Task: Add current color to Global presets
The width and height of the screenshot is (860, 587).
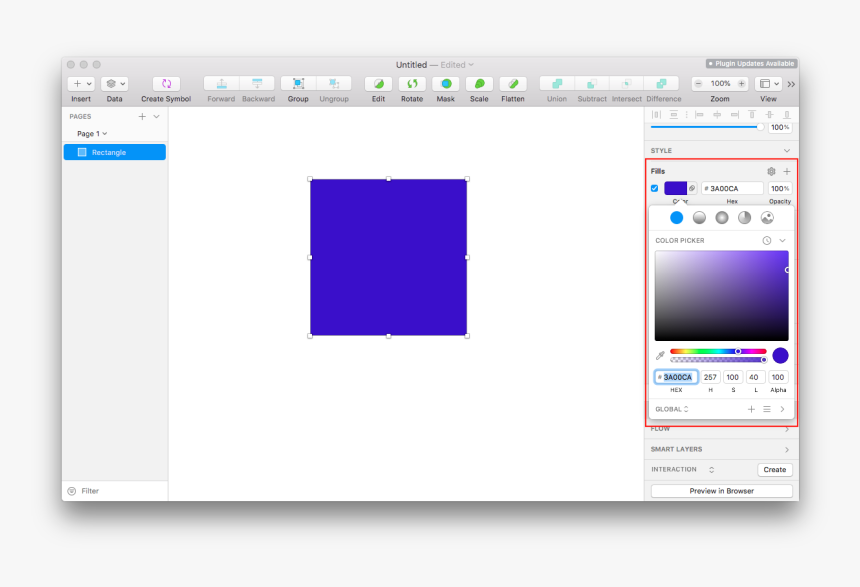Action: click(x=751, y=409)
